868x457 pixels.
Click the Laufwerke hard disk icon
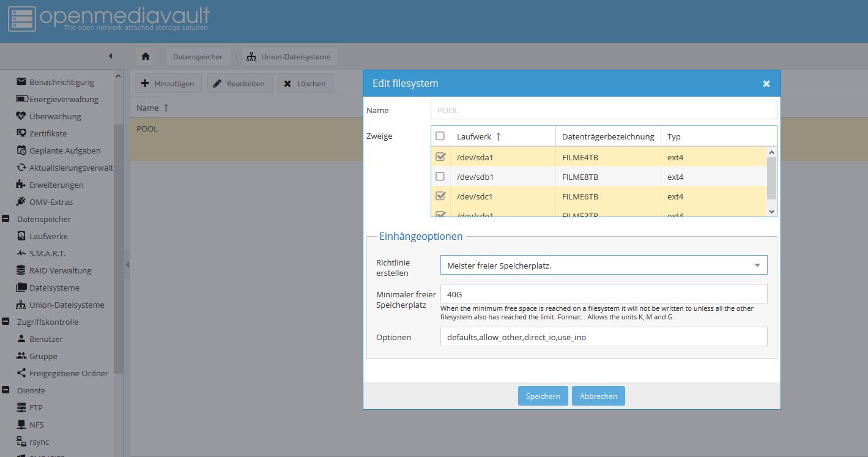tap(21, 236)
